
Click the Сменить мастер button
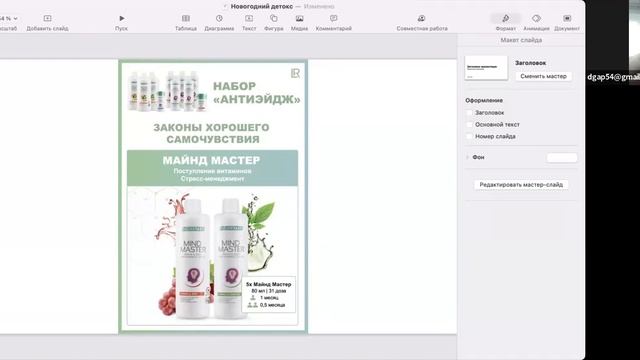pyautogui.click(x=543, y=76)
